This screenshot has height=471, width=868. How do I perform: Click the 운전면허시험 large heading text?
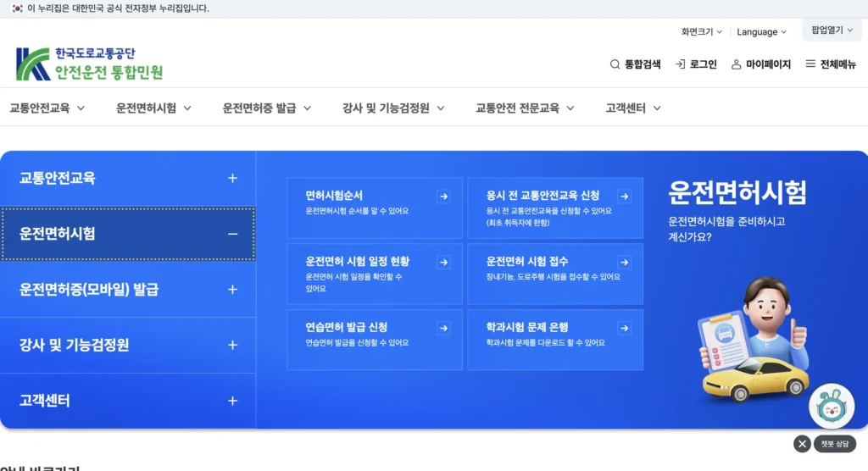point(737,192)
